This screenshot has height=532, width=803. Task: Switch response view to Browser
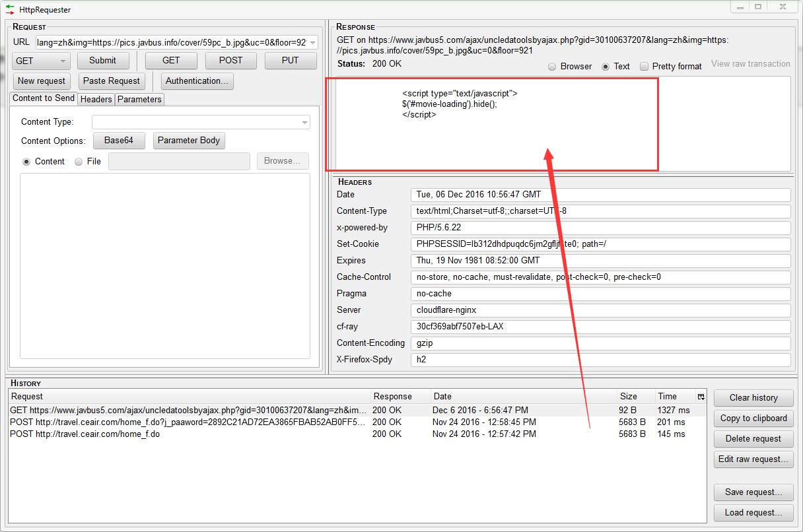point(552,67)
